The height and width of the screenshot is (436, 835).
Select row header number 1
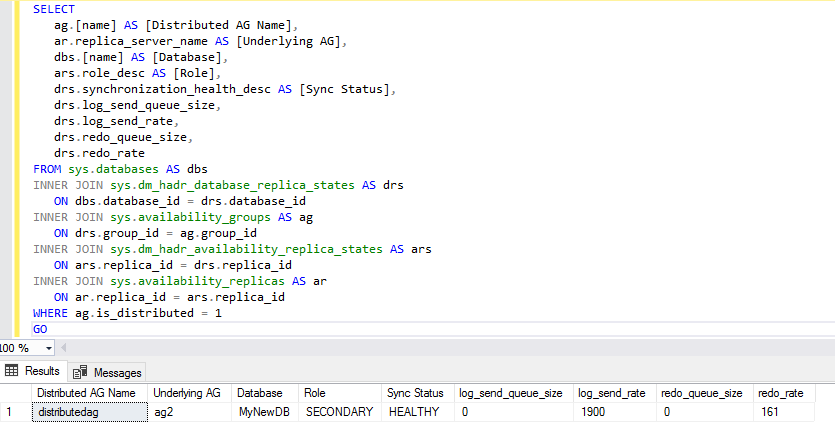(15, 412)
